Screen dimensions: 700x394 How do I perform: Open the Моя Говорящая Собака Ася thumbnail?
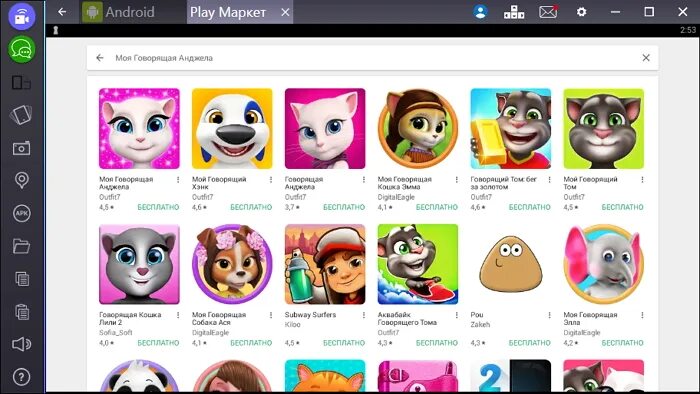tap(232, 264)
